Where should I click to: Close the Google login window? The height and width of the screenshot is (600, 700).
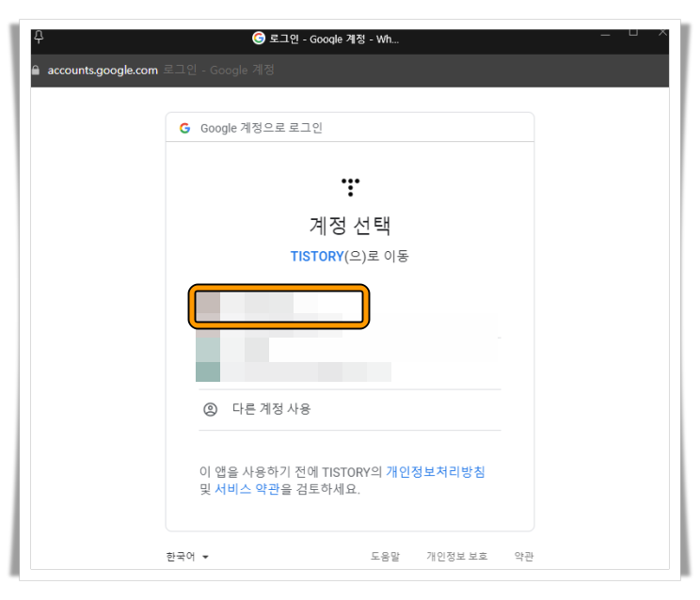(x=663, y=33)
